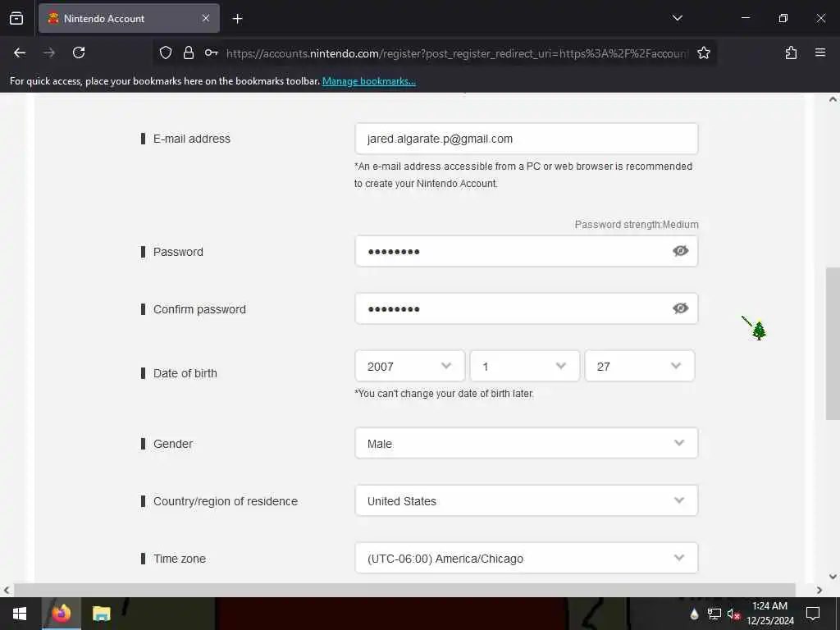Screen dimensions: 840x630
Task: Restore down the Firefox window
Action: click(x=783, y=18)
